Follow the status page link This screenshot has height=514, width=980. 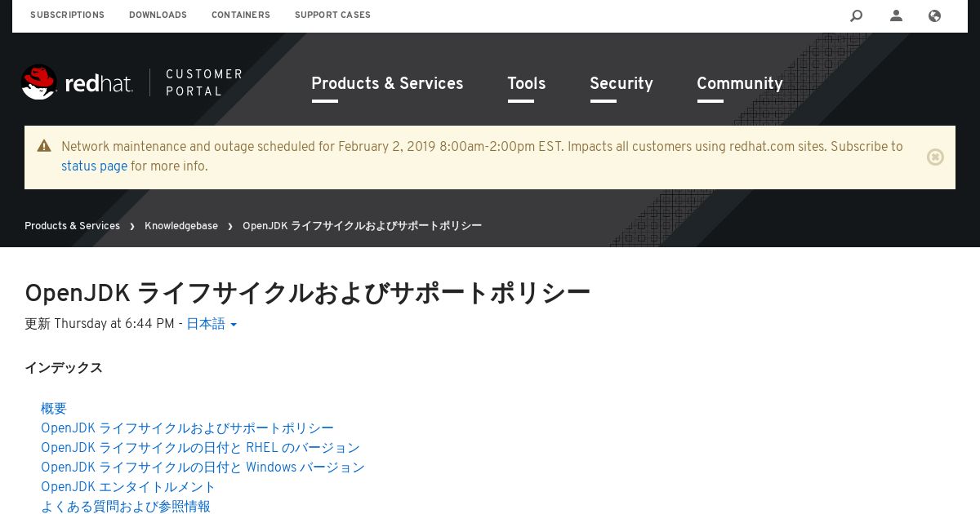coord(94,166)
